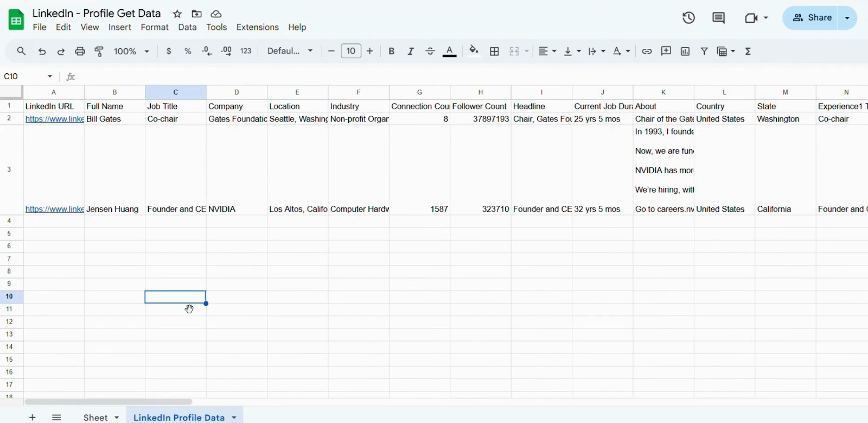This screenshot has height=423, width=868.
Task: Increase font size with plus button
Action: (370, 51)
